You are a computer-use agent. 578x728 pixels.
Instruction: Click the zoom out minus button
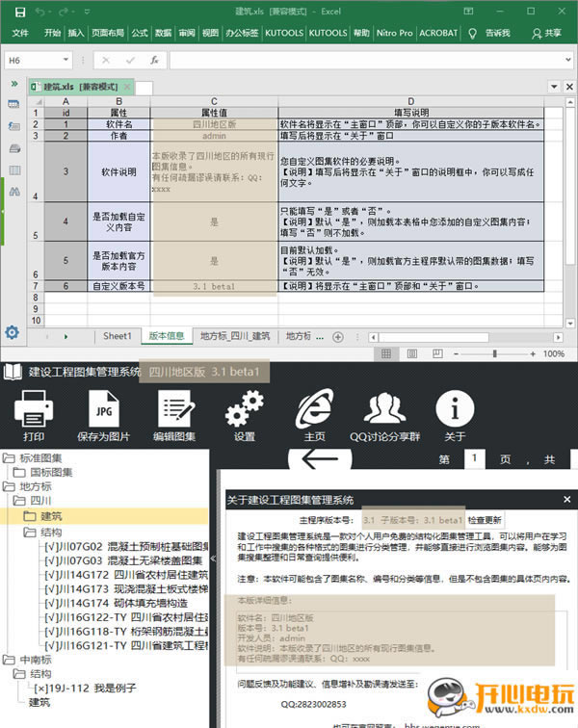[457, 353]
